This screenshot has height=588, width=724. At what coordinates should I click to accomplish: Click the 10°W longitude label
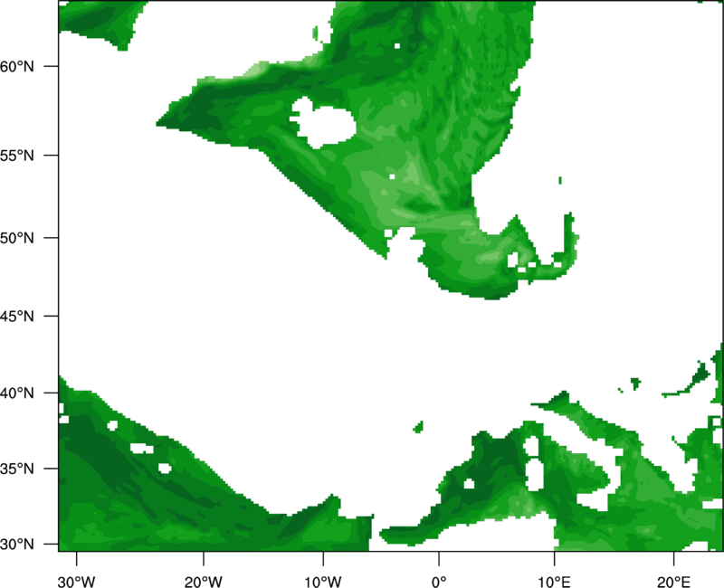[x=323, y=582]
